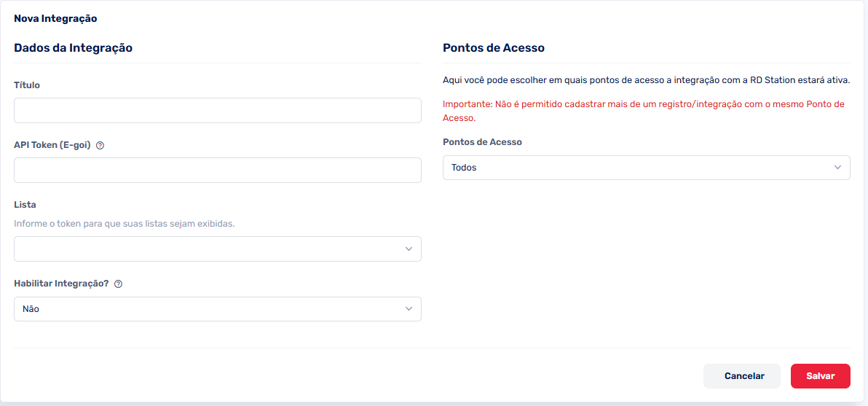Click inside the API Token input box
The width and height of the screenshot is (868, 406).
pyautogui.click(x=217, y=171)
